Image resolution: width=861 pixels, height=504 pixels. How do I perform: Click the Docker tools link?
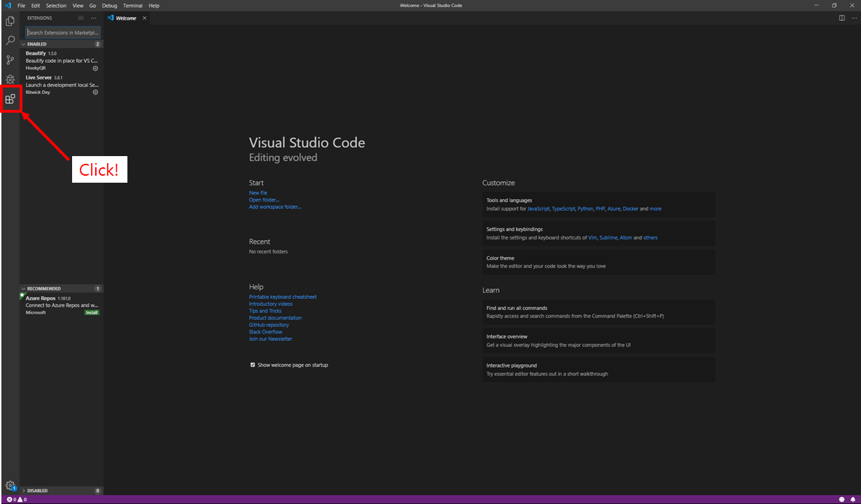pyautogui.click(x=631, y=209)
